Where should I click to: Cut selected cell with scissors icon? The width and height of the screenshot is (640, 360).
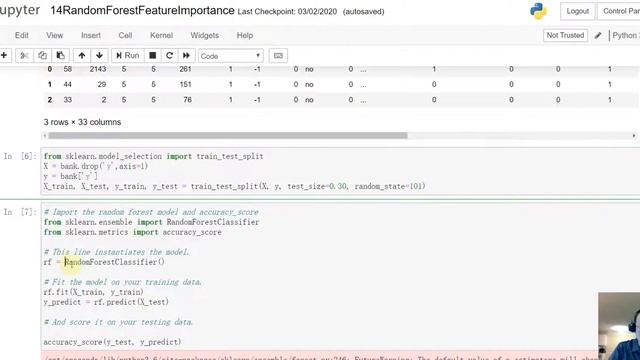(24, 56)
